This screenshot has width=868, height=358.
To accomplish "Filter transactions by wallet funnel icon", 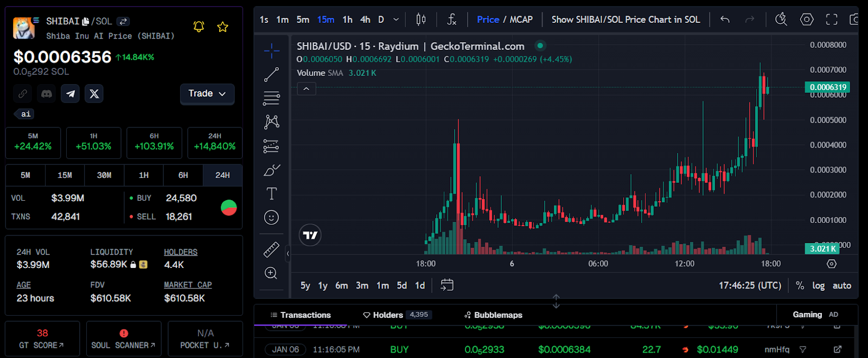I will point(803,350).
